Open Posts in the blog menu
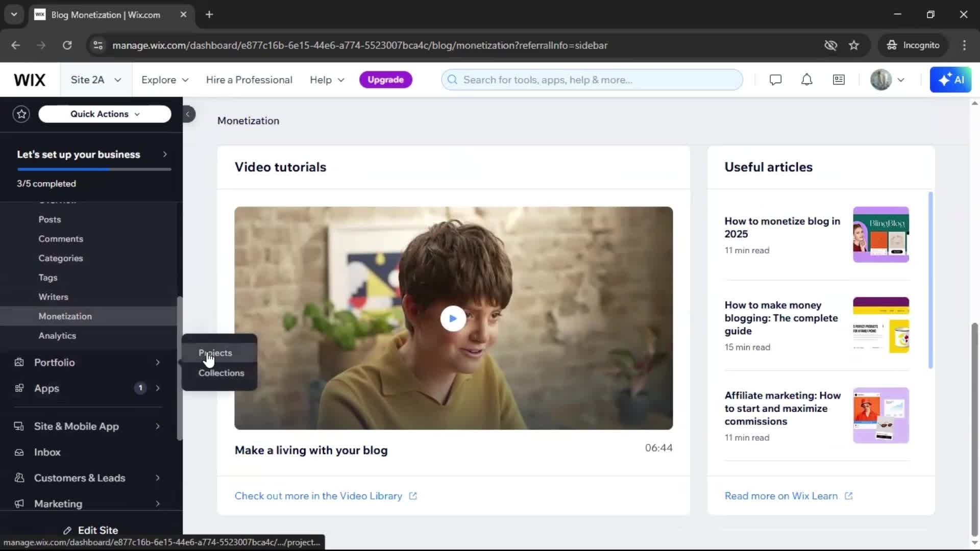 [50, 219]
